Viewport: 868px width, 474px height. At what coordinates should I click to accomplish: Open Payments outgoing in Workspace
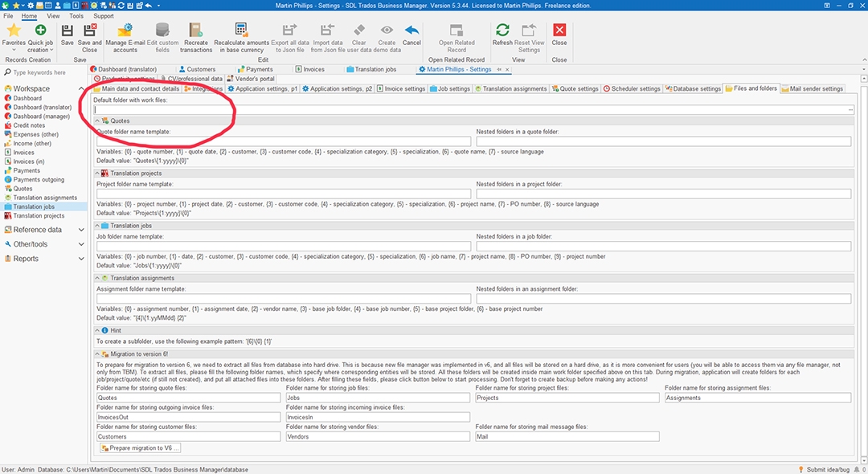pos(39,180)
